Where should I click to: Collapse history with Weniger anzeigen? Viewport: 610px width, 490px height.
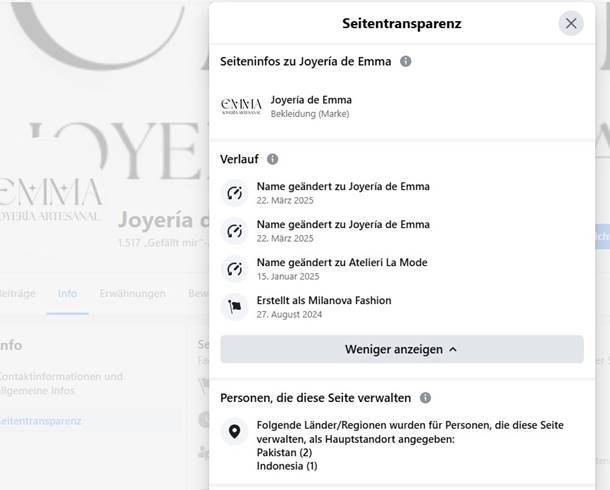tap(401, 349)
